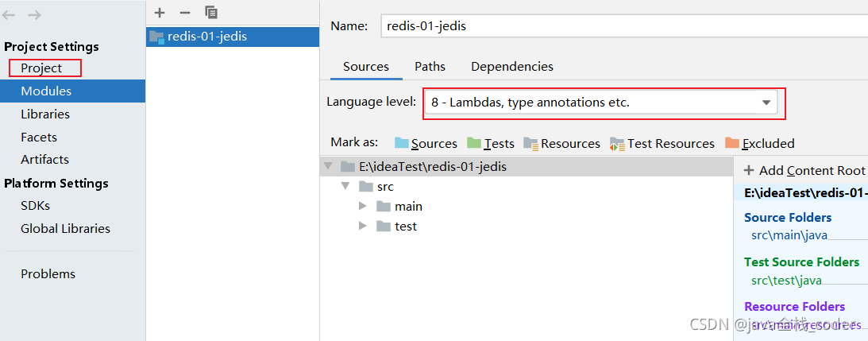Go back with the left arrow
The width and height of the screenshot is (868, 341).
[9, 15]
